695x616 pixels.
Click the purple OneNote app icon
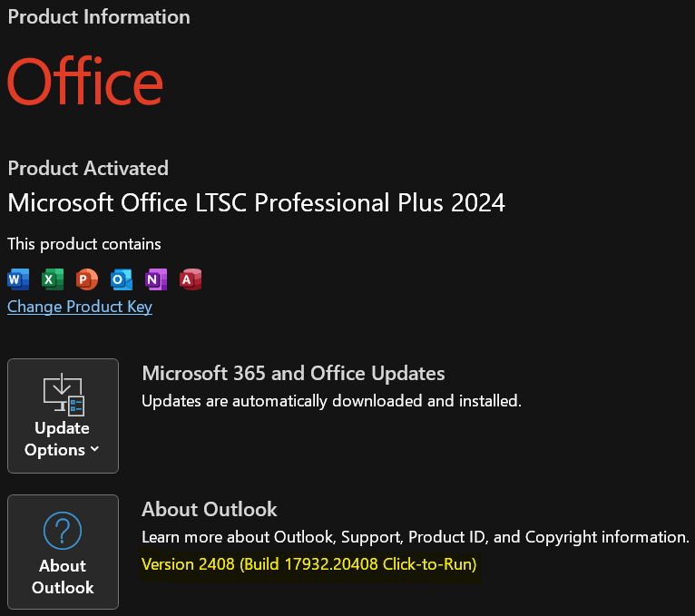pos(156,279)
